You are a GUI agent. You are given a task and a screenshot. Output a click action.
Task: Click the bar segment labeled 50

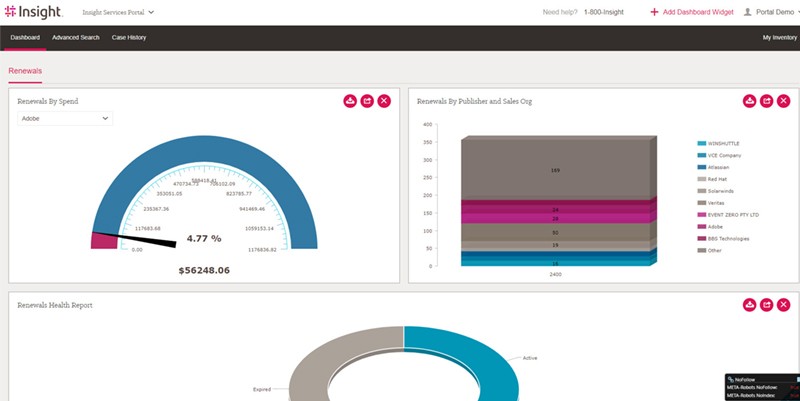point(556,233)
